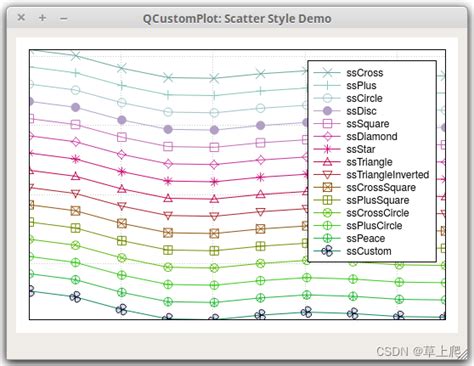Click the ssPlus marker icon in the legend
Viewport: 474px width, 366px height.
327,85
